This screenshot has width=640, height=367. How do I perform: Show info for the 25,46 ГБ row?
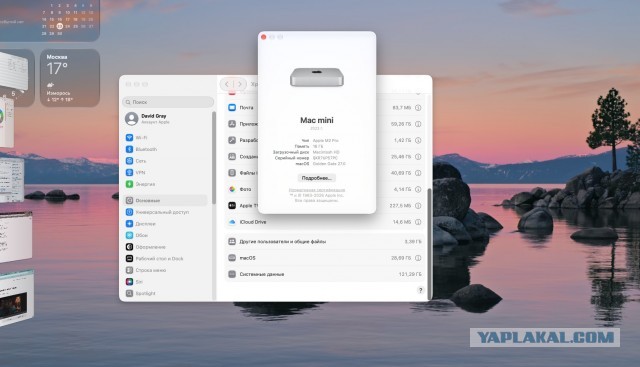tap(418, 157)
